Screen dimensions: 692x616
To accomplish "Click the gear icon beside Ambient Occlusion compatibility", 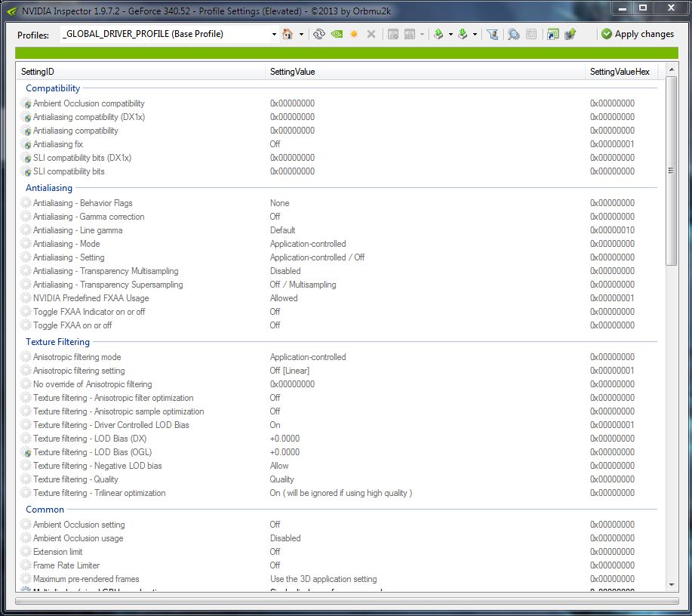I will 26,103.
